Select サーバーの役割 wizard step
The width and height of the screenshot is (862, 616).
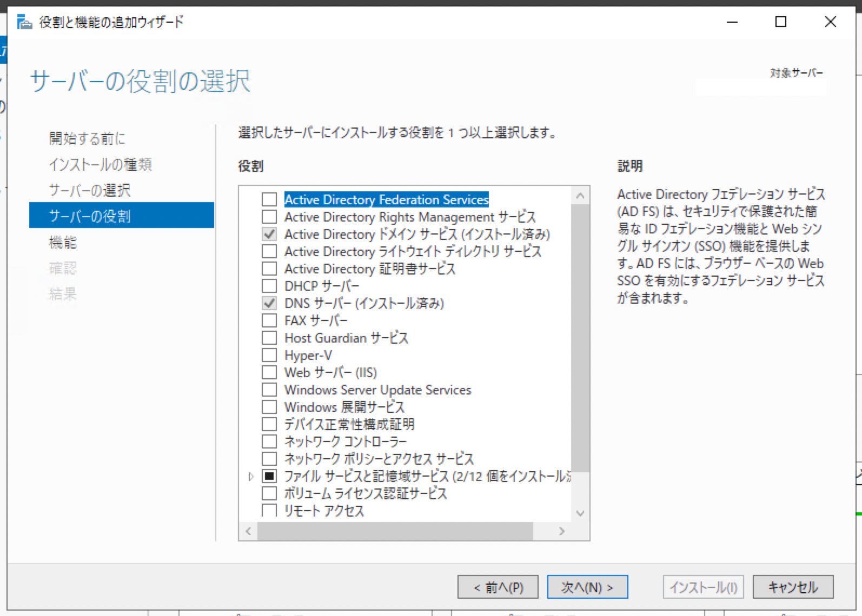click(x=122, y=216)
